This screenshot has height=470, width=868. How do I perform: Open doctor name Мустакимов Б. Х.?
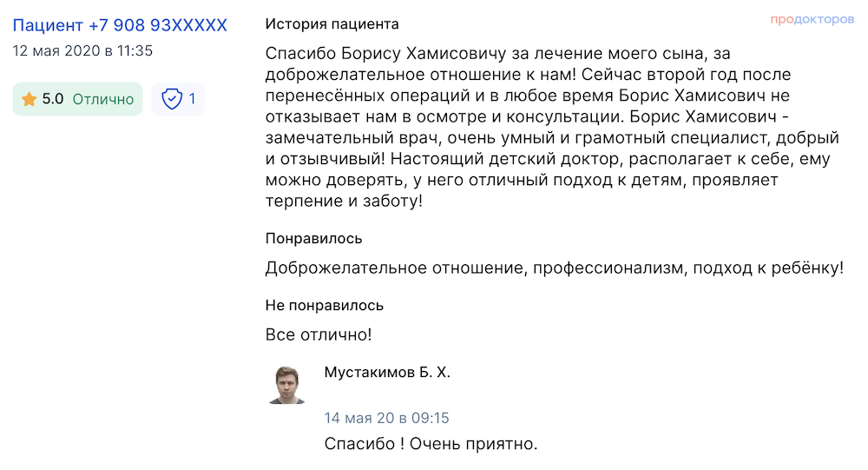387,373
